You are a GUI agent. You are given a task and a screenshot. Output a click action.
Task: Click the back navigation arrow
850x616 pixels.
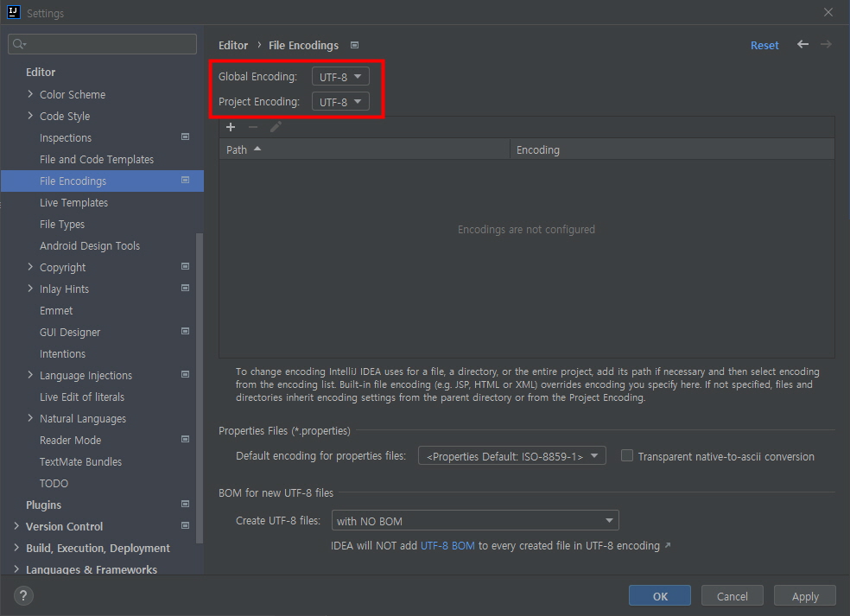point(802,44)
